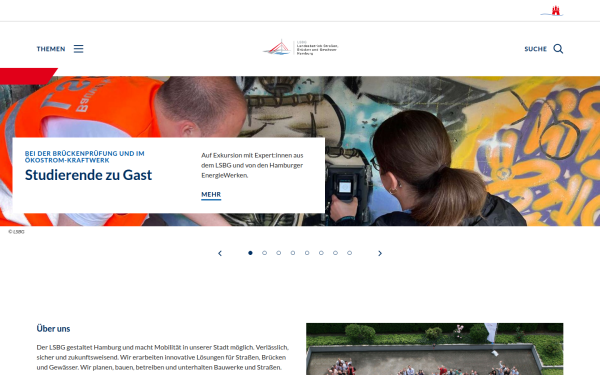Click the Über uns heading
The height and width of the screenshot is (375, 600).
54,329
